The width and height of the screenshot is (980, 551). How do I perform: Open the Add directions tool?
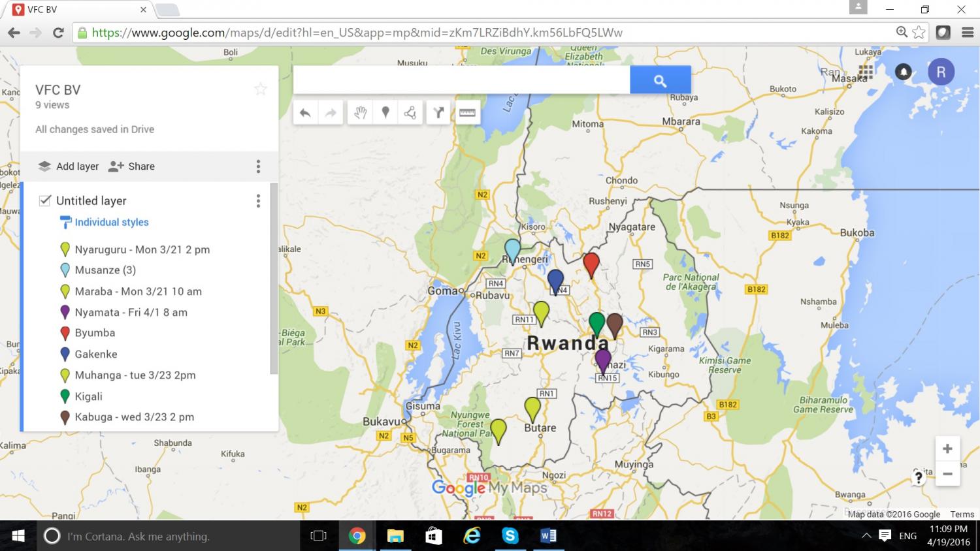pos(437,112)
